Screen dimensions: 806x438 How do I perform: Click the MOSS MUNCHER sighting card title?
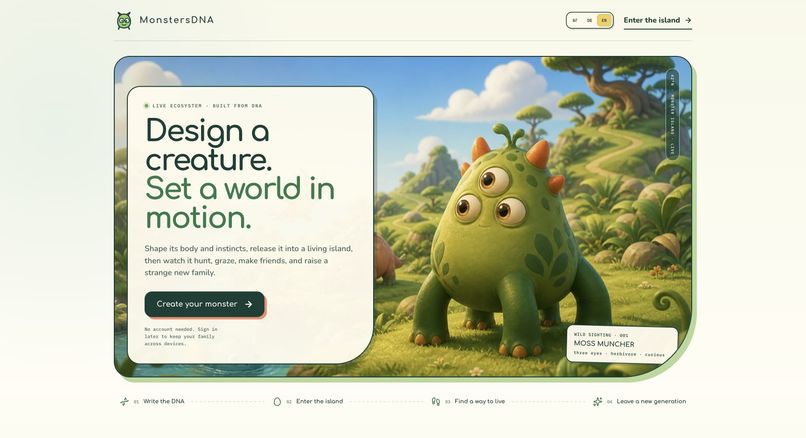(604, 344)
